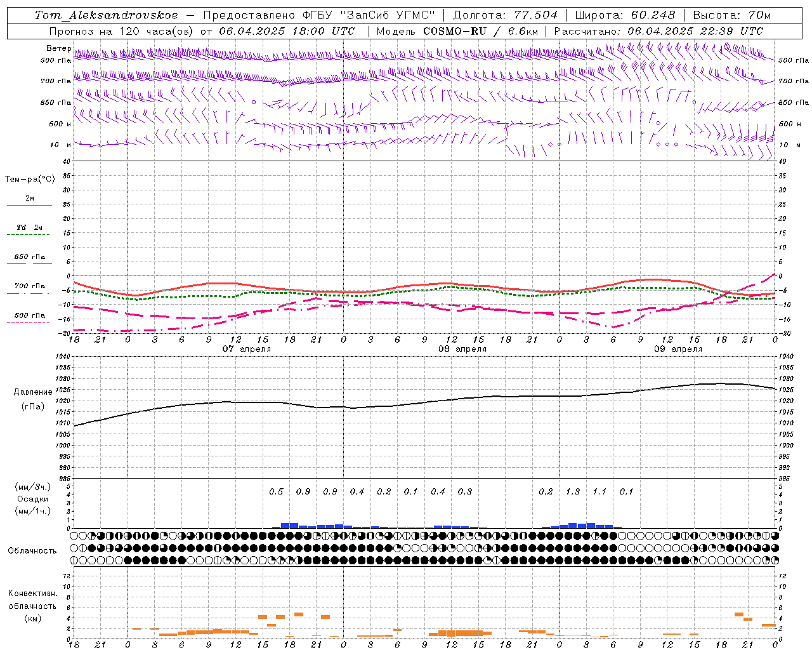Viewport: 812px width, 650px height.
Task: Click the Ветер wind panel label
Action: (59, 48)
